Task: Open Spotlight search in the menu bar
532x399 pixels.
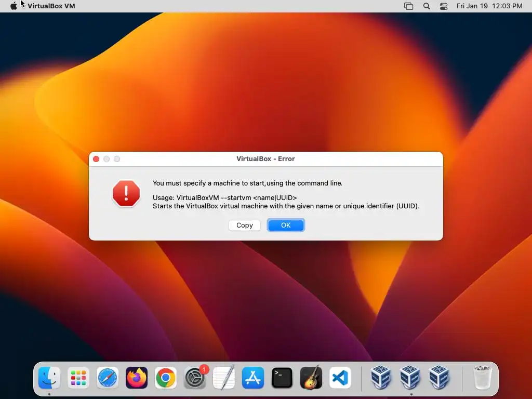Action: (427, 6)
